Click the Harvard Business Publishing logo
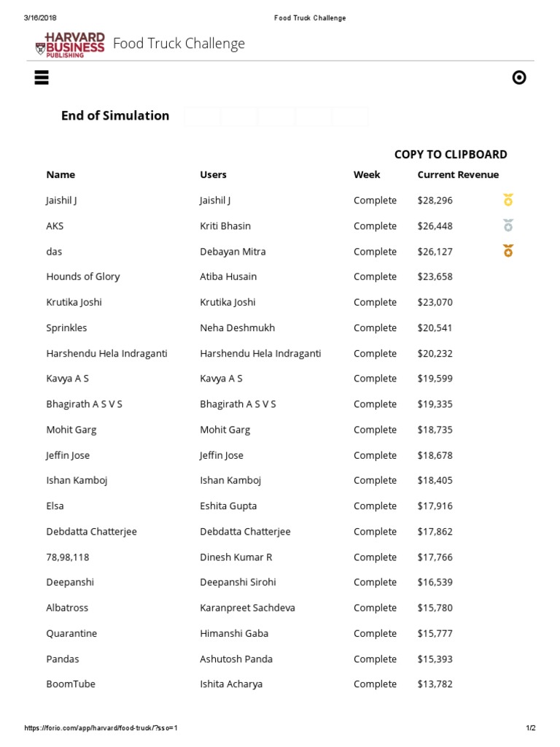Image resolution: width=560 pixels, height=747 pixels. tap(71, 44)
